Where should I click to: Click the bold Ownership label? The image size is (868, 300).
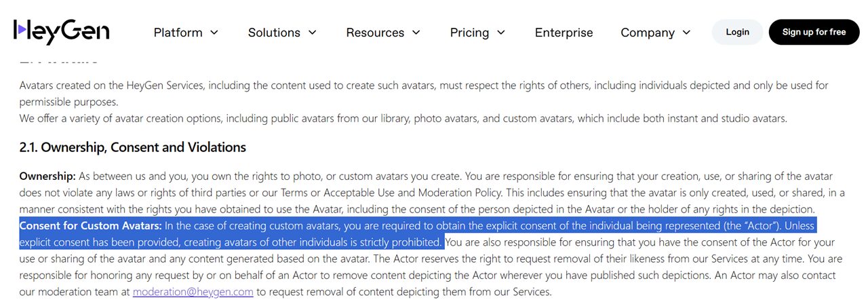[x=47, y=176]
